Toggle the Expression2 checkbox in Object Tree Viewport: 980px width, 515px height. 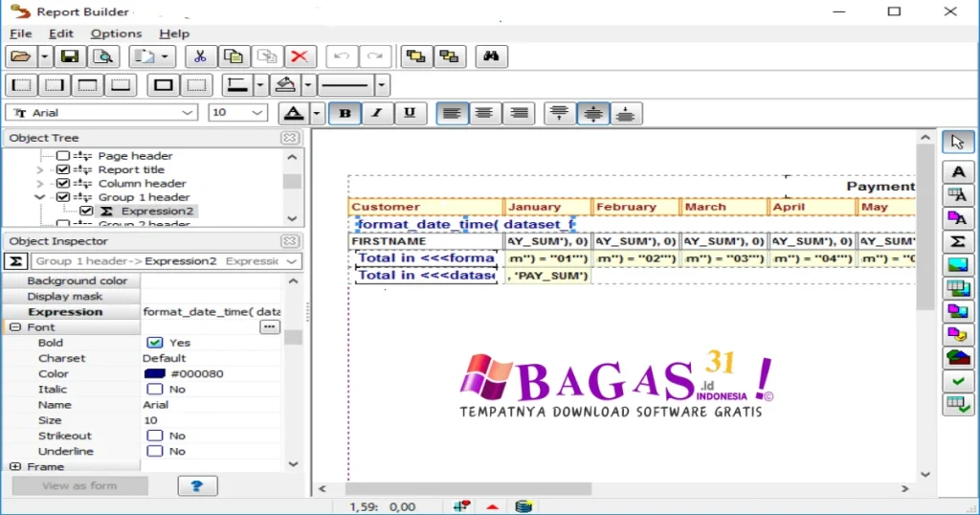coord(86,211)
